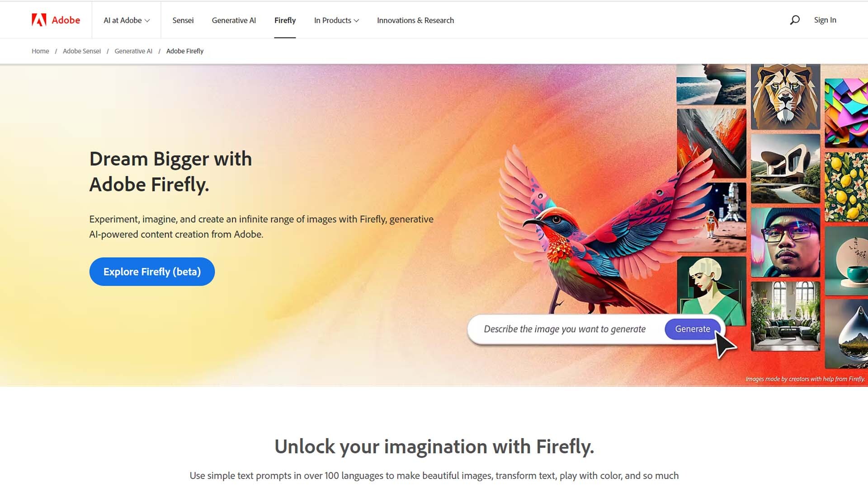This screenshot has height=488, width=868.
Task: Click the astronaut image thumbnail
Action: coord(712,217)
